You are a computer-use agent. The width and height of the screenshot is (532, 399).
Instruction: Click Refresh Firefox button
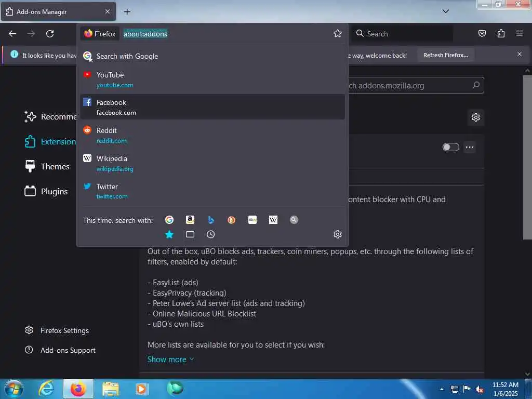(x=445, y=55)
